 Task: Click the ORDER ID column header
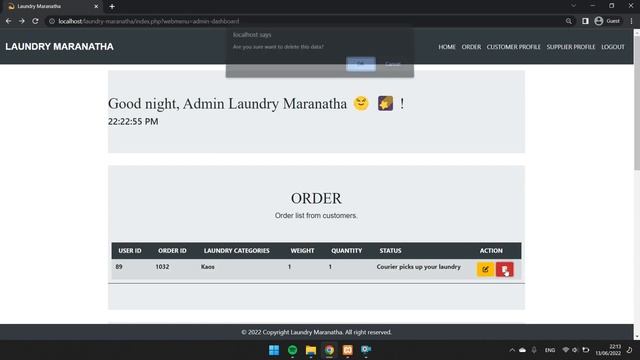pos(172,251)
